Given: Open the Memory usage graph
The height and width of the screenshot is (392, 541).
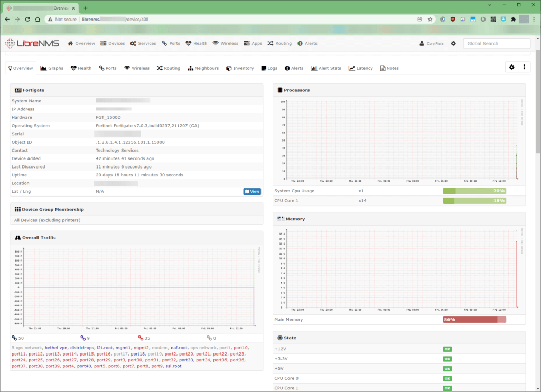Looking at the screenshot, I should pyautogui.click(x=399, y=270).
